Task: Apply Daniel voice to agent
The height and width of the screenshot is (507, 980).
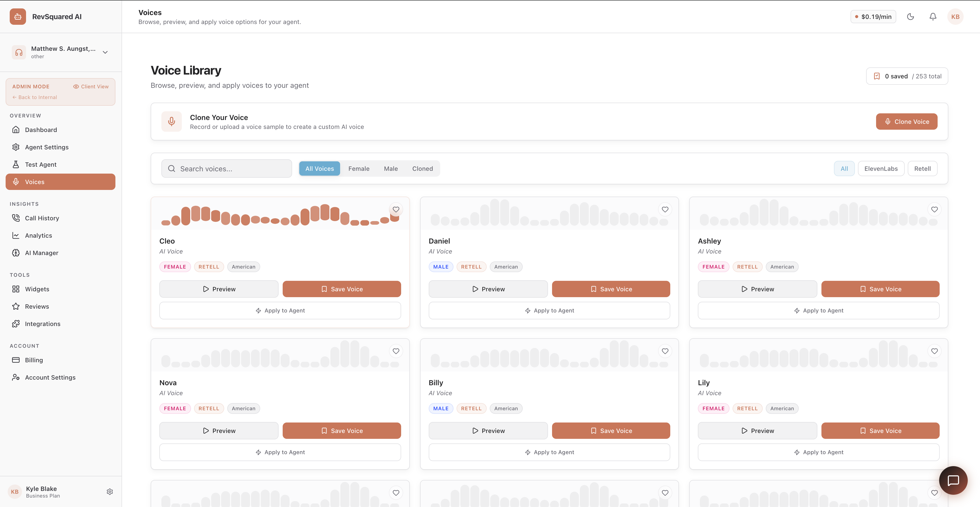Action: [x=549, y=311]
